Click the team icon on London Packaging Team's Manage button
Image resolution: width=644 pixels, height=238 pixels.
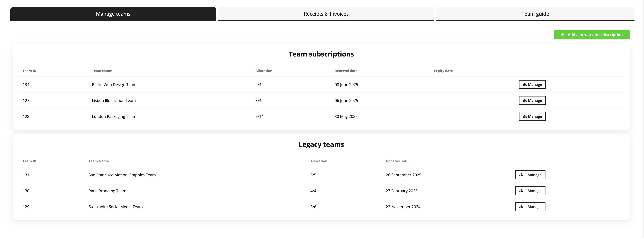click(525, 116)
